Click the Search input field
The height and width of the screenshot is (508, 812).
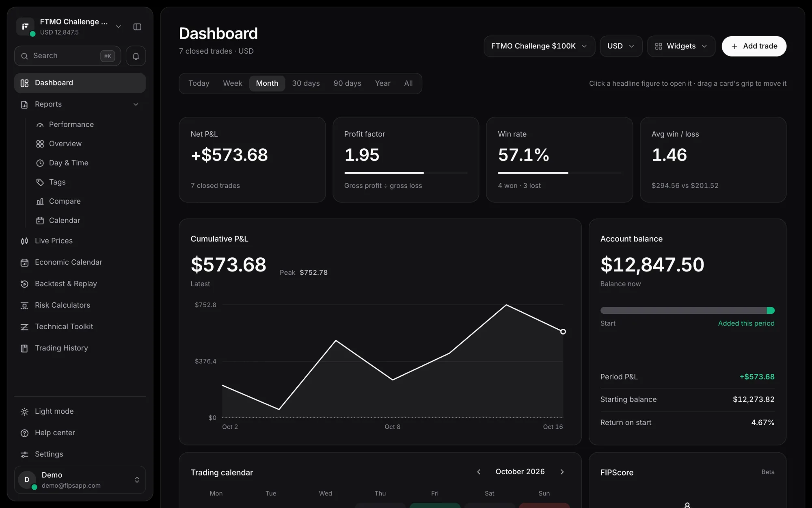(x=67, y=56)
